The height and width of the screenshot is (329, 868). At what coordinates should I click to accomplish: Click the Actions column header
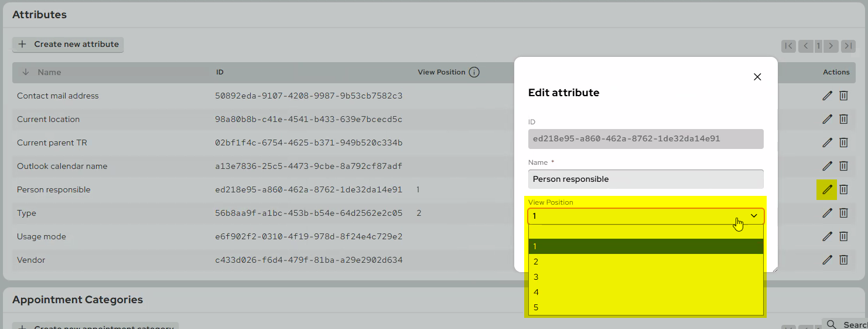point(836,72)
